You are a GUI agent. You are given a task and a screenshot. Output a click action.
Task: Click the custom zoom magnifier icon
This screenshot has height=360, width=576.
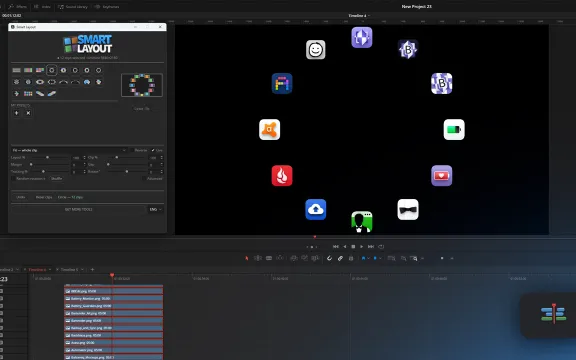click(x=414, y=258)
